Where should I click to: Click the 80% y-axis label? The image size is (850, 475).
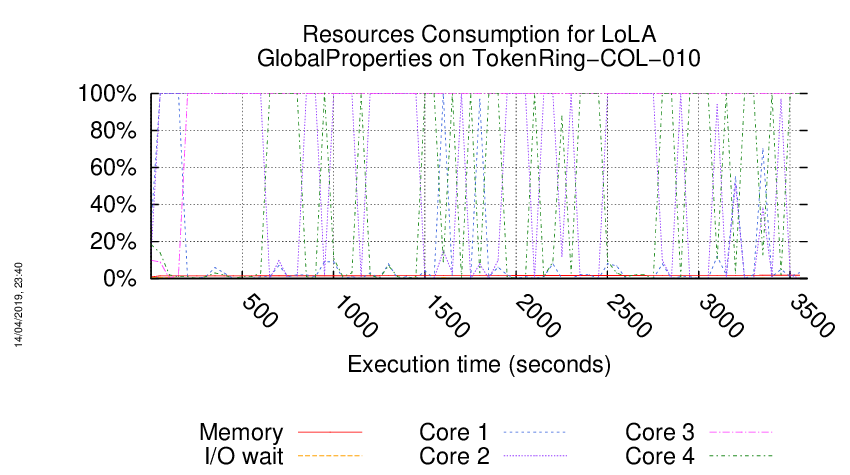[113, 130]
